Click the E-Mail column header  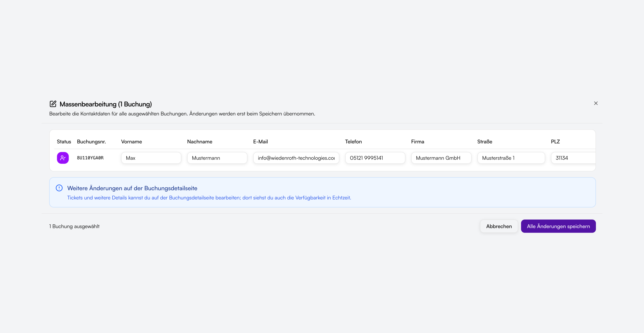(260, 141)
